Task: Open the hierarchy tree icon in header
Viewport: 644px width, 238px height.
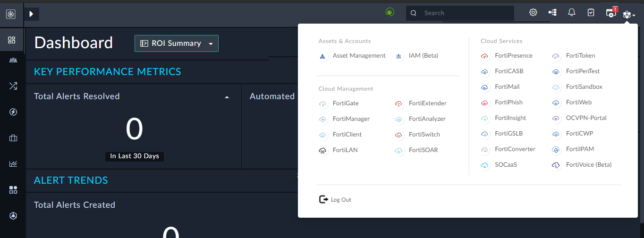Action: [552, 13]
